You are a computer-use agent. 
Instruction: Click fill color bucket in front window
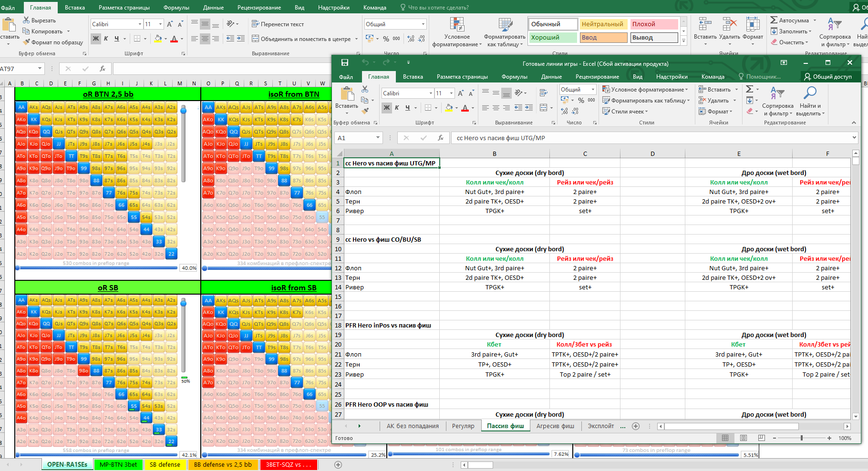coord(449,108)
